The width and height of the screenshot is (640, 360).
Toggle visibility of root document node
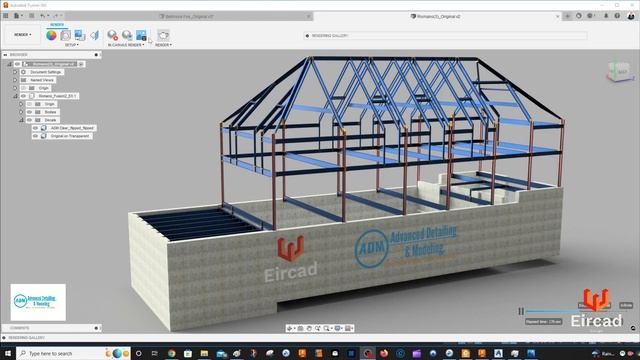[18, 64]
